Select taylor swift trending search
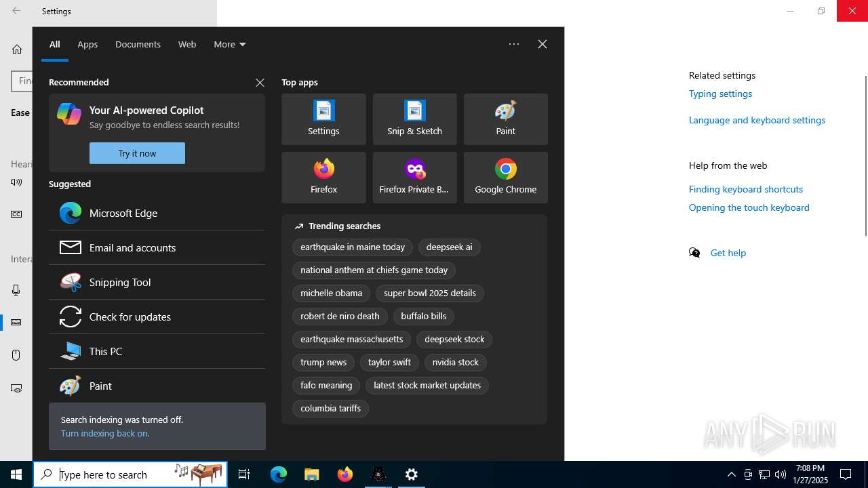 [x=389, y=363]
